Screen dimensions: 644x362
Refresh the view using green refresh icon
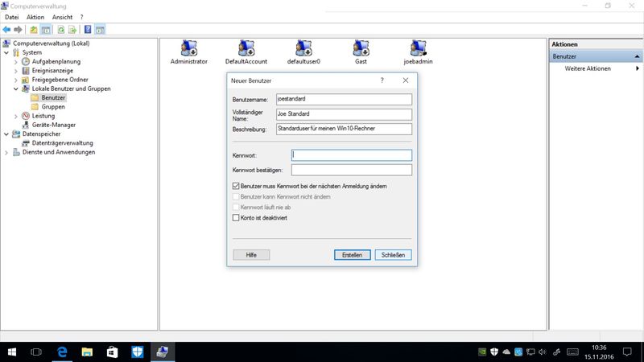click(61, 30)
